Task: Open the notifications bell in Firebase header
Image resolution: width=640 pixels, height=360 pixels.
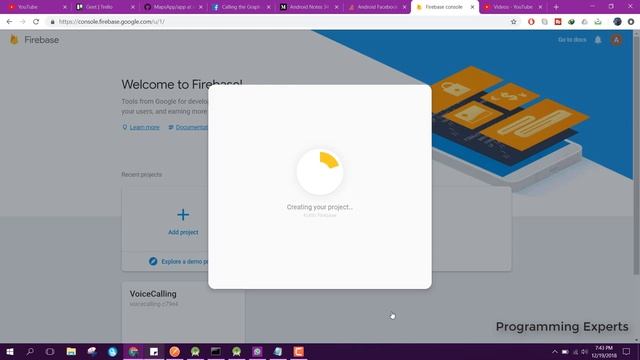Action: click(x=598, y=40)
